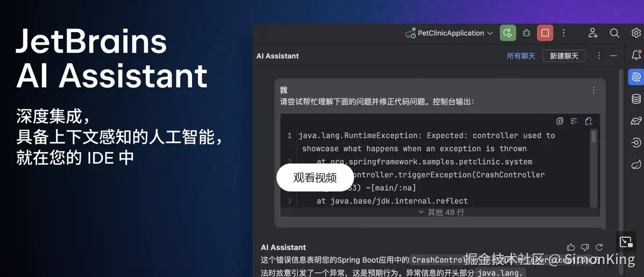Click the 我 user message label
This screenshot has height=277, width=644.
[x=284, y=90]
